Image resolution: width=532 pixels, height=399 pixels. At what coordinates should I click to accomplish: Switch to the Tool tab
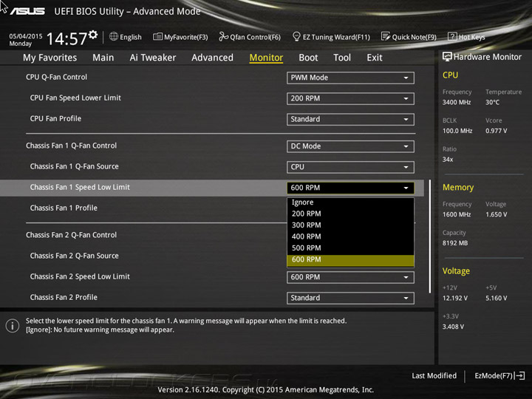click(x=342, y=58)
